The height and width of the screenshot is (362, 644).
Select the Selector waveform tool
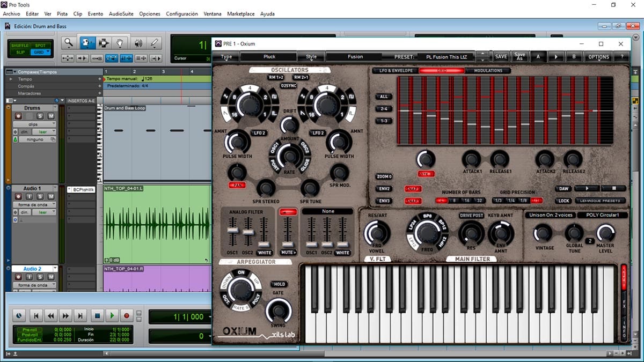[104, 43]
